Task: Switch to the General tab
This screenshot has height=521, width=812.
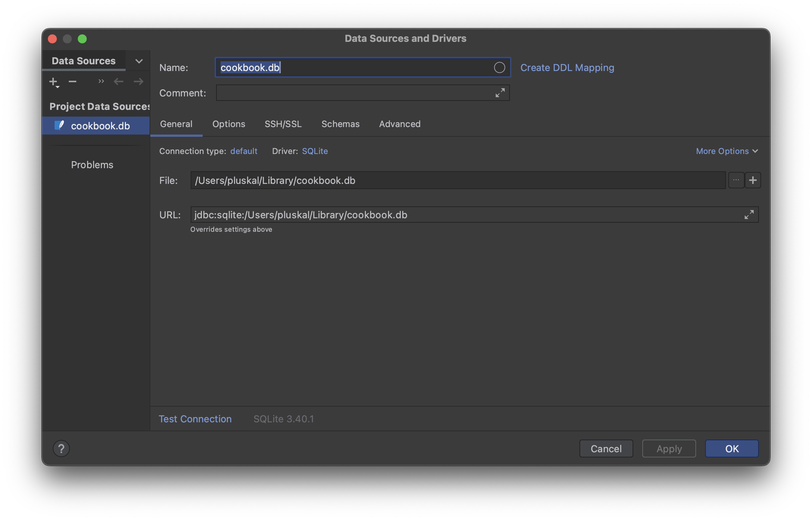Action: [176, 124]
